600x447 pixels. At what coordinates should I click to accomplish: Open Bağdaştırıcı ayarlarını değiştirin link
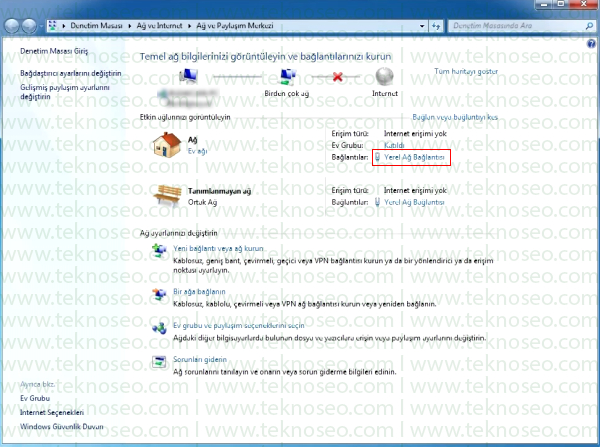70,73
